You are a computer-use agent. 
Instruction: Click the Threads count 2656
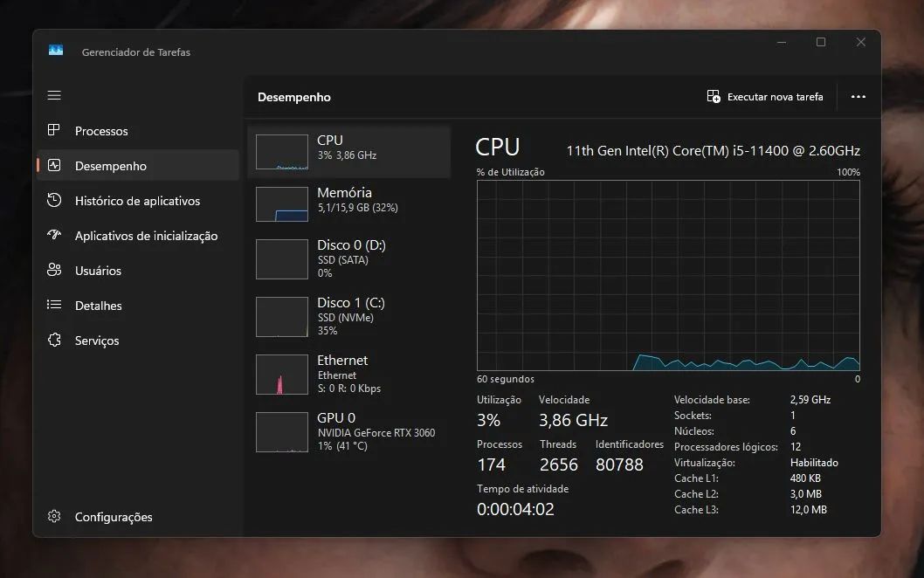click(x=559, y=464)
